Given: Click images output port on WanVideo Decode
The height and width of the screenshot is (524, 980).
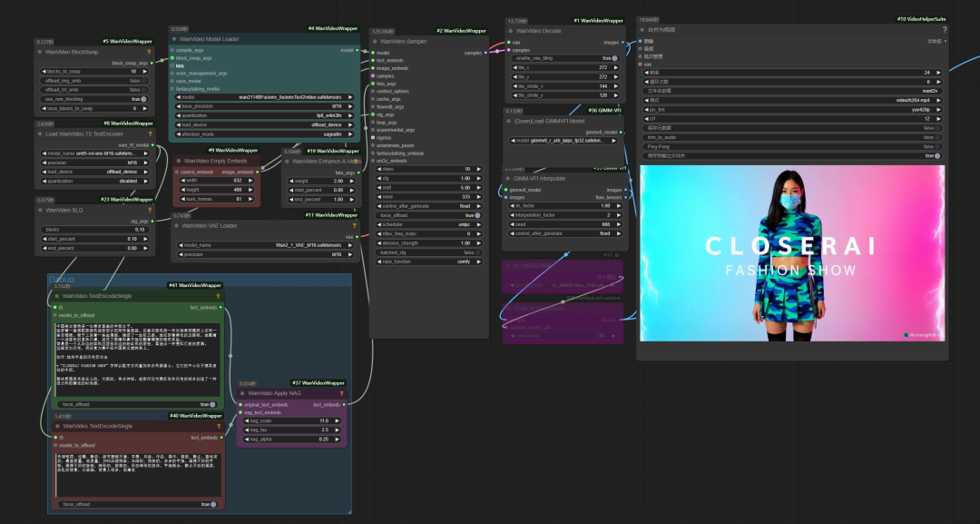Looking at the screenshot, I should tap(623, 43).
